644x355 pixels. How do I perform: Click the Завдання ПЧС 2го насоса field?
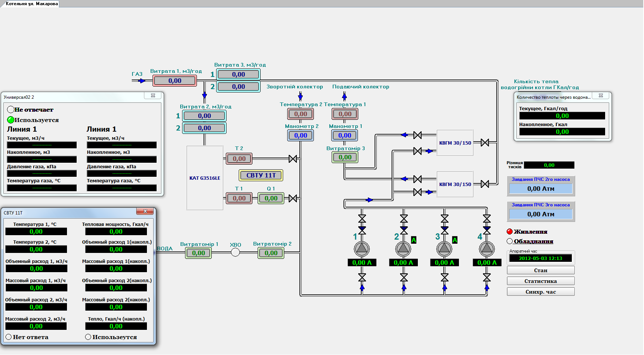[x=540, y=189]
